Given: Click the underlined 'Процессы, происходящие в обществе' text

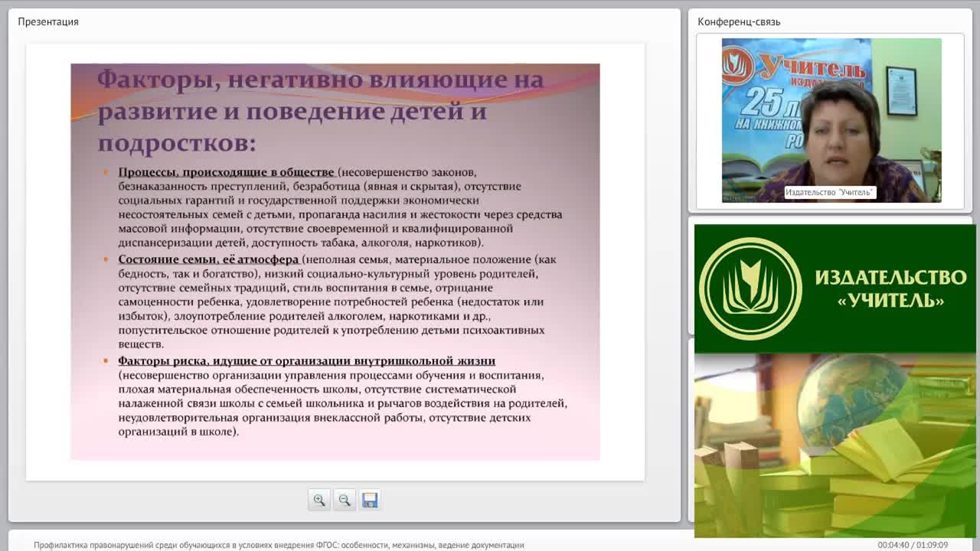Looking at the screenshot, I should pos(227,172).
